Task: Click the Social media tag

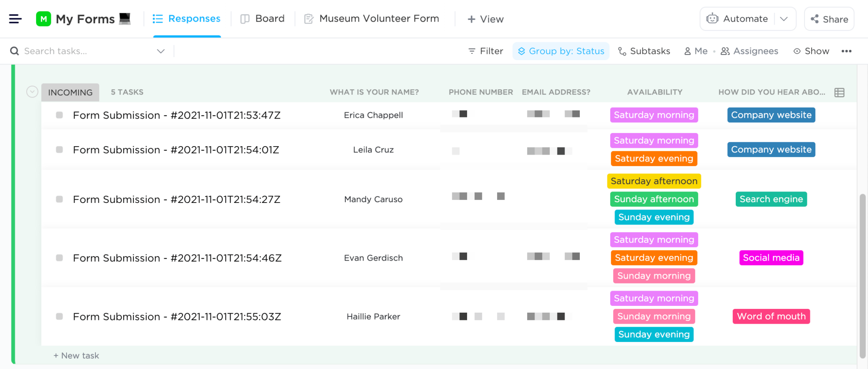Action: coord(771,258)
